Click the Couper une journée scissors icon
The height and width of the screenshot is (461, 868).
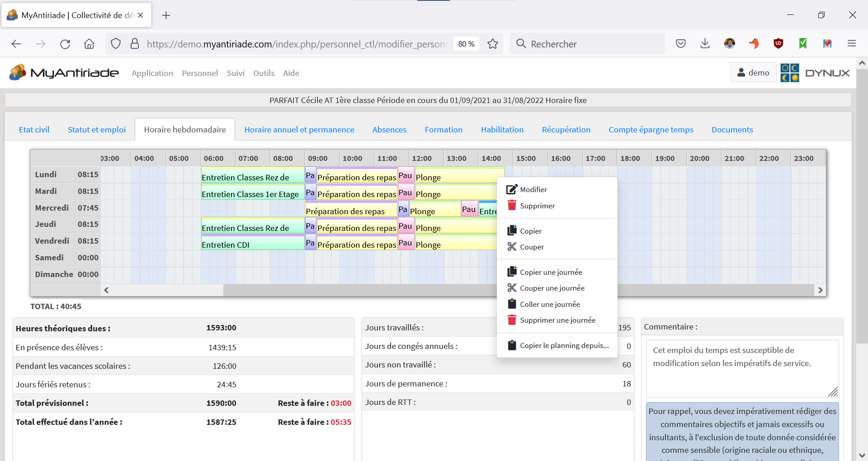click(x=511, y=288)
